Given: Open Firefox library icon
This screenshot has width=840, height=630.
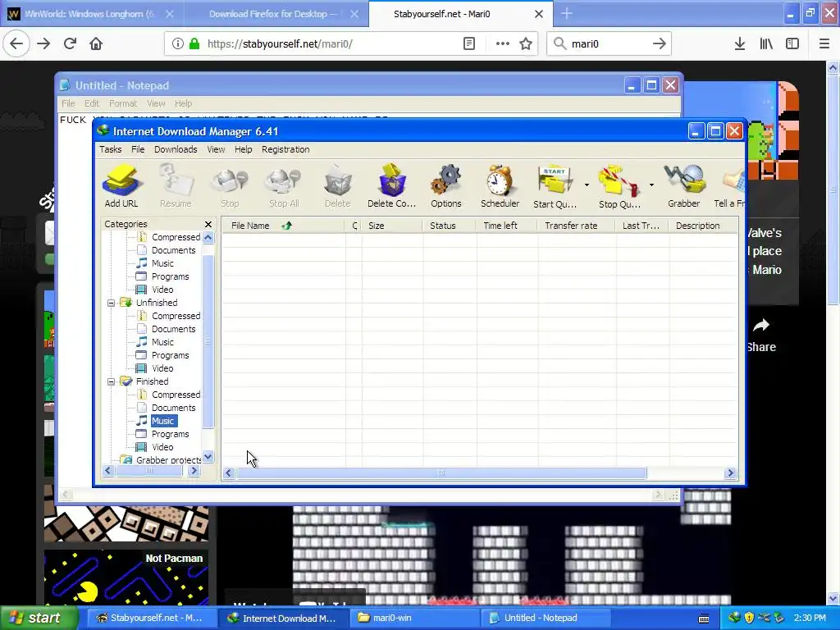Looking at the screenshot, I should (766, 43).
